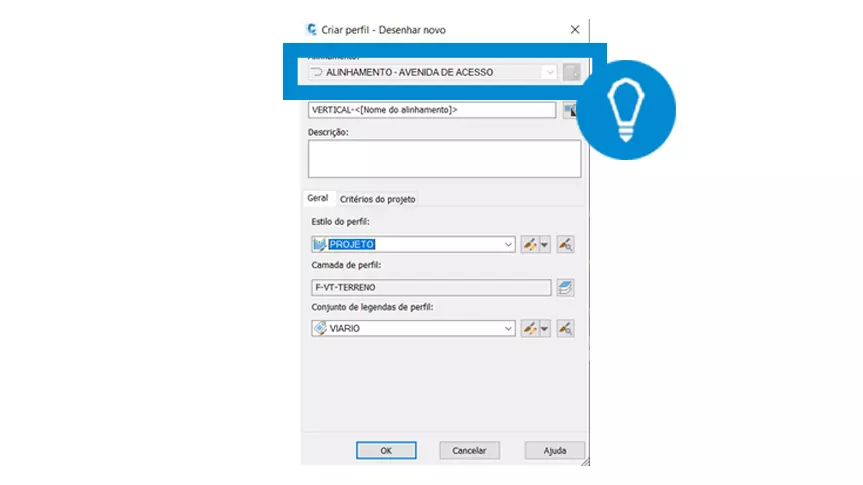The height and width of the screenshot is (485, 863).
Task: Open the profile style detail picker icon
Action: pos(565,244)
